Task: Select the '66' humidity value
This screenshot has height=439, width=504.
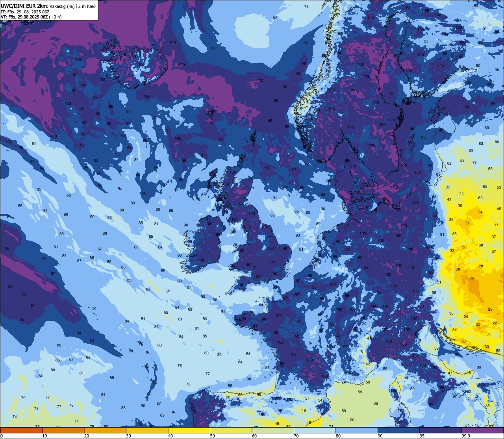Action: pyautogui.click(x=376, y=403)
